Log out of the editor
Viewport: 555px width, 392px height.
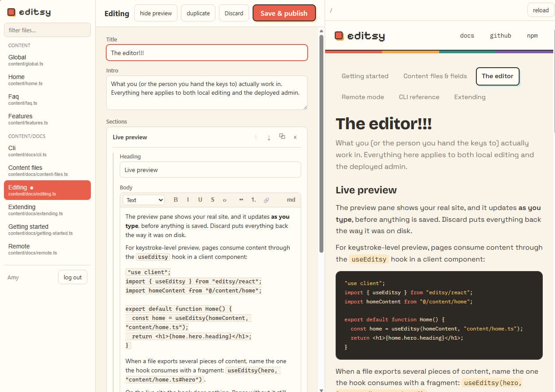73,277
